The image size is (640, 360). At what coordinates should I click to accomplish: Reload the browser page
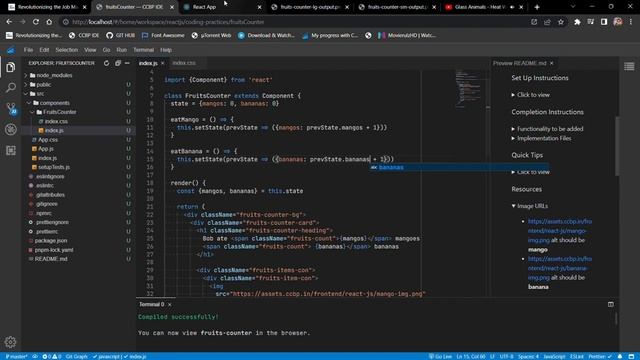click(36, 22)
